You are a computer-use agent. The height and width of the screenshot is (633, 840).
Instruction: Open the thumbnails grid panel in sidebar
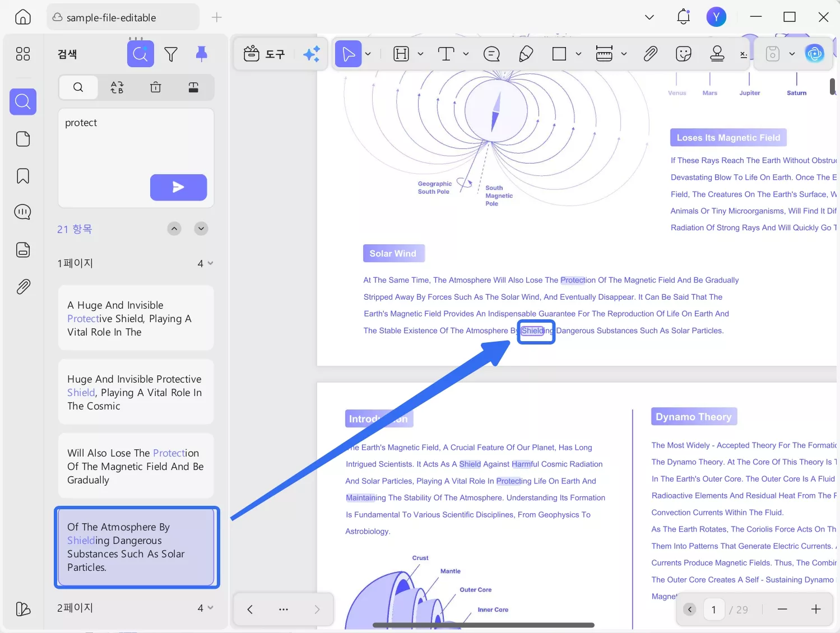(x=23, y=54)
